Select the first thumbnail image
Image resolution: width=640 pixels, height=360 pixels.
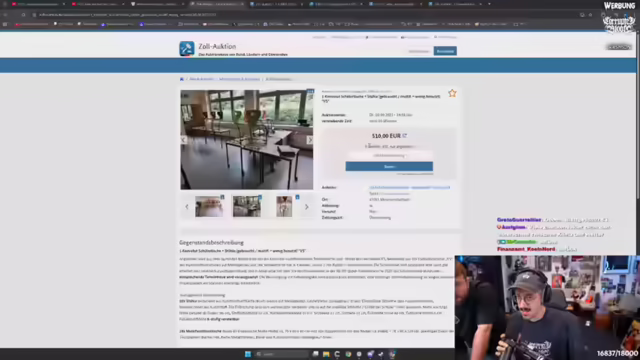pos(209,207)
